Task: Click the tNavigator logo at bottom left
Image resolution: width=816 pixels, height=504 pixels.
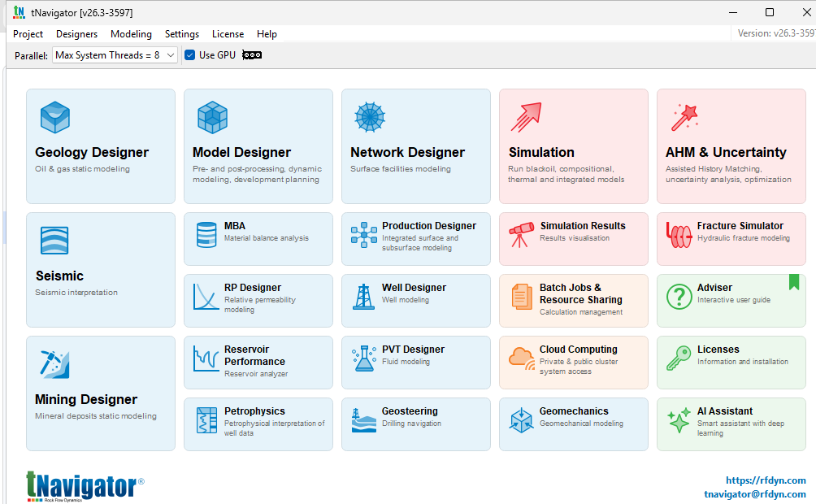Action: (x=85, y=486)
